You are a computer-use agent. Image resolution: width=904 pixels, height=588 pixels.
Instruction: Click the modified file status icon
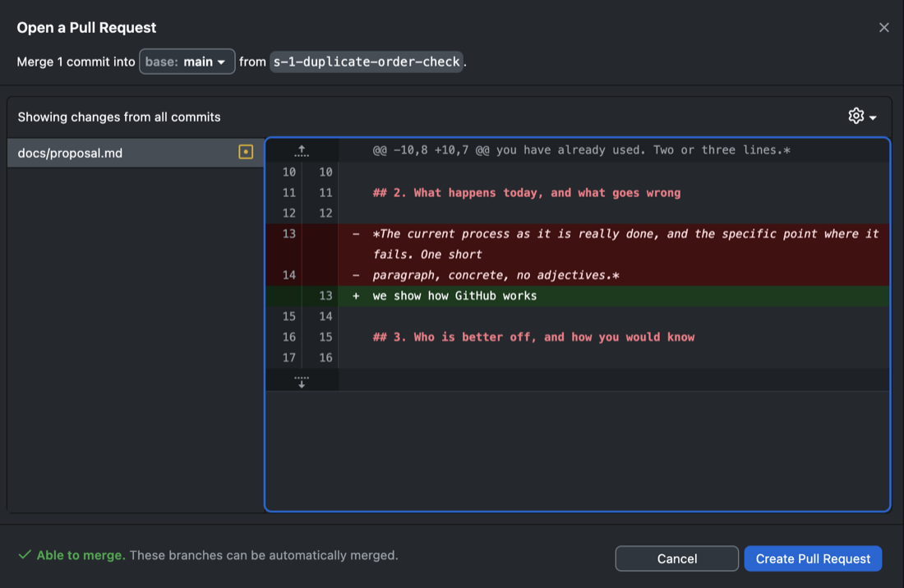point(246,152)
